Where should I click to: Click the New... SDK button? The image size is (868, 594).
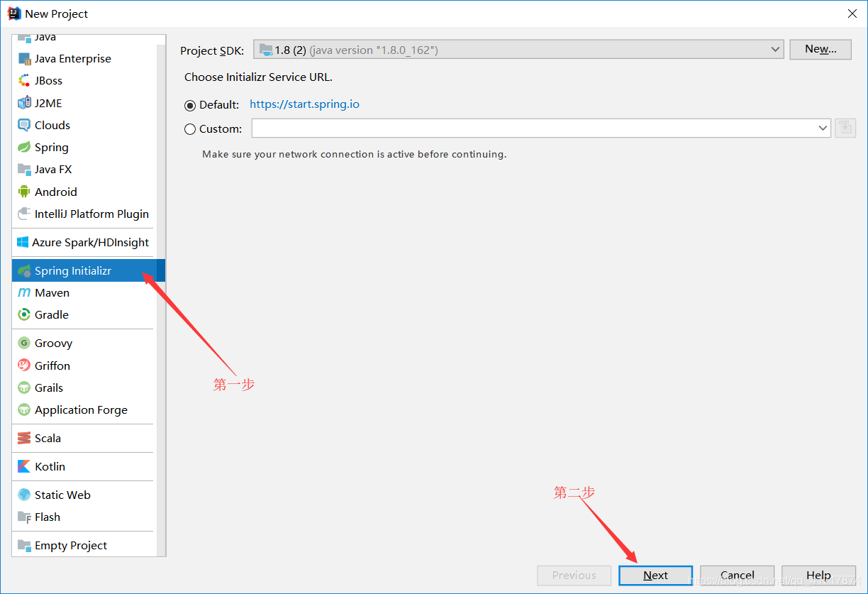[x=820, y=49]
